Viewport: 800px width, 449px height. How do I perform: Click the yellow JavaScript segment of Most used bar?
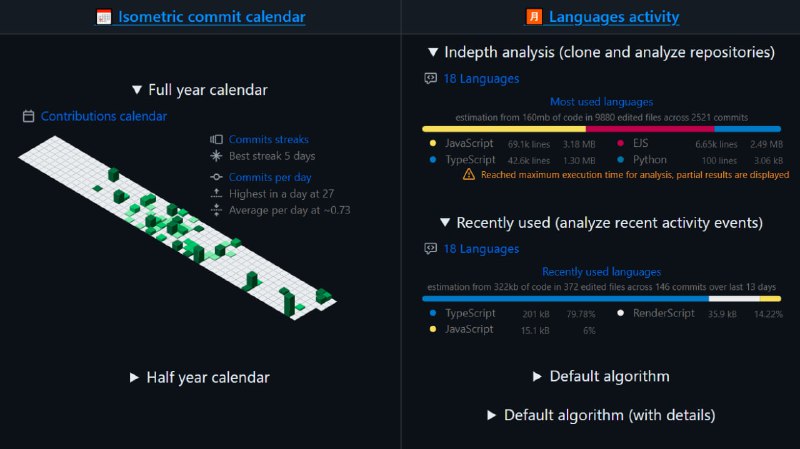click(x=504, y=129)
